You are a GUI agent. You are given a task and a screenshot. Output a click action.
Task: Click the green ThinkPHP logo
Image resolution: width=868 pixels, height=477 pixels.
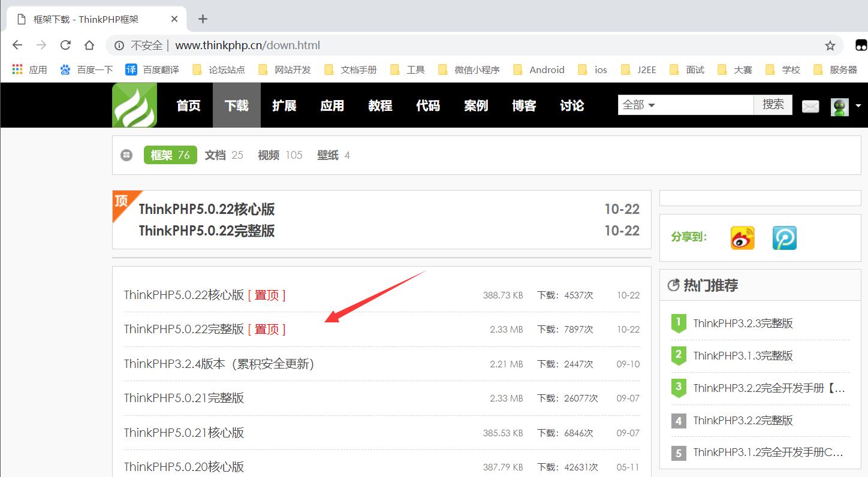[134, 105]
